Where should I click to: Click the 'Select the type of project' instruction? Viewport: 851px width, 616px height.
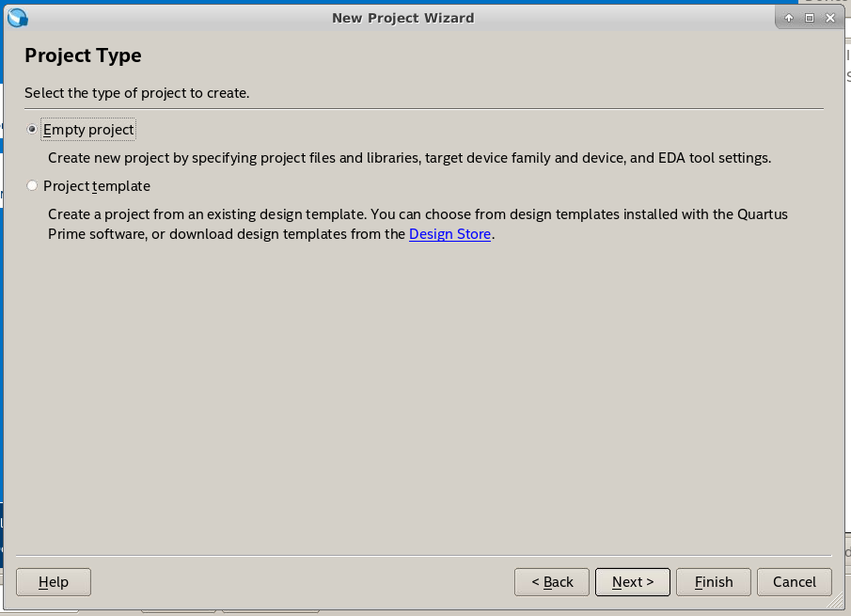tap(136, 93)
